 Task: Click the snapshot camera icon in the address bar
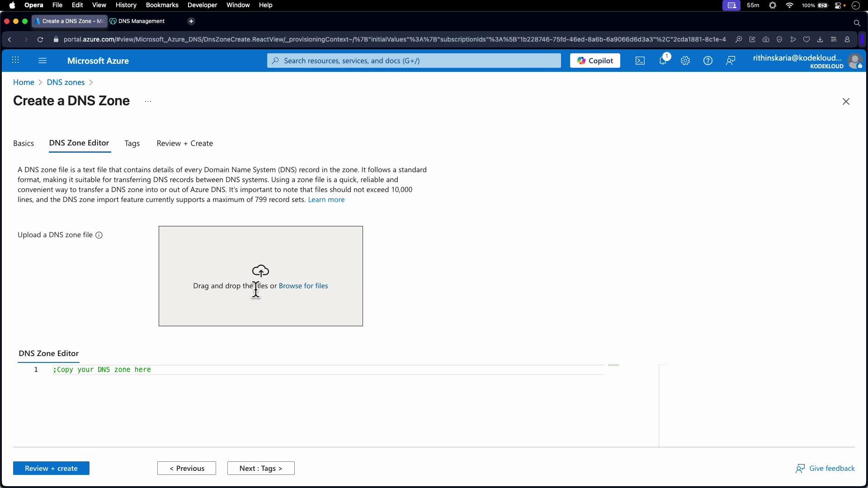click(766, 40)
